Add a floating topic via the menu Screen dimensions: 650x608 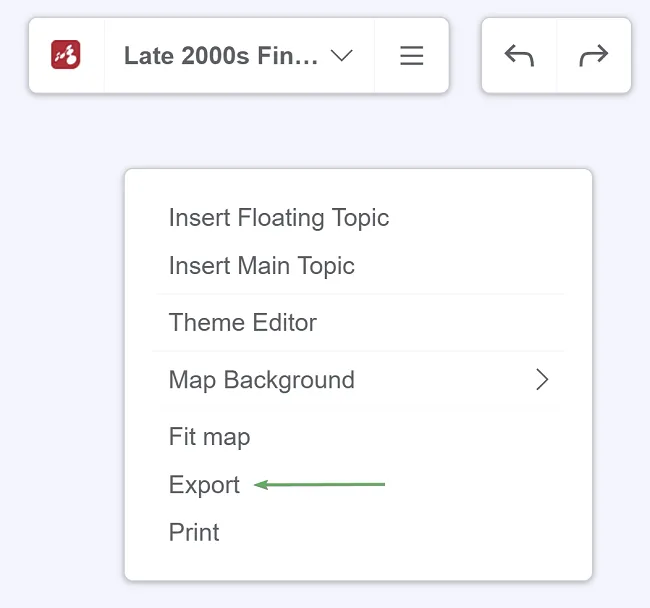[279, 218]
